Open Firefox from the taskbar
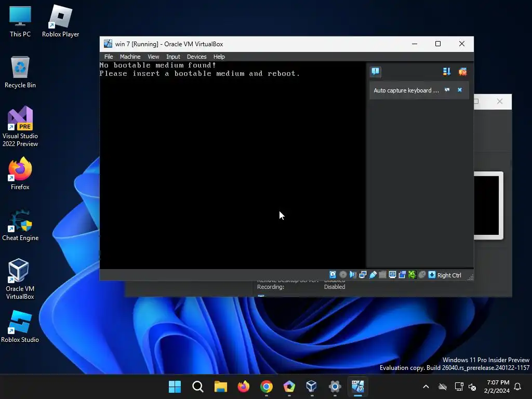 [243, 387]
